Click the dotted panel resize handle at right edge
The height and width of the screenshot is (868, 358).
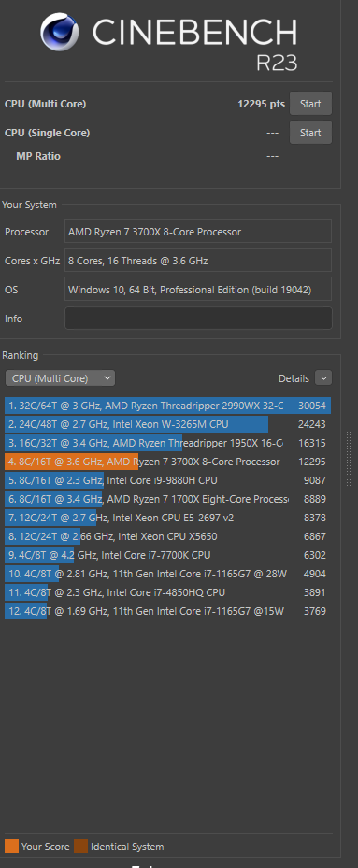(349, 459)
